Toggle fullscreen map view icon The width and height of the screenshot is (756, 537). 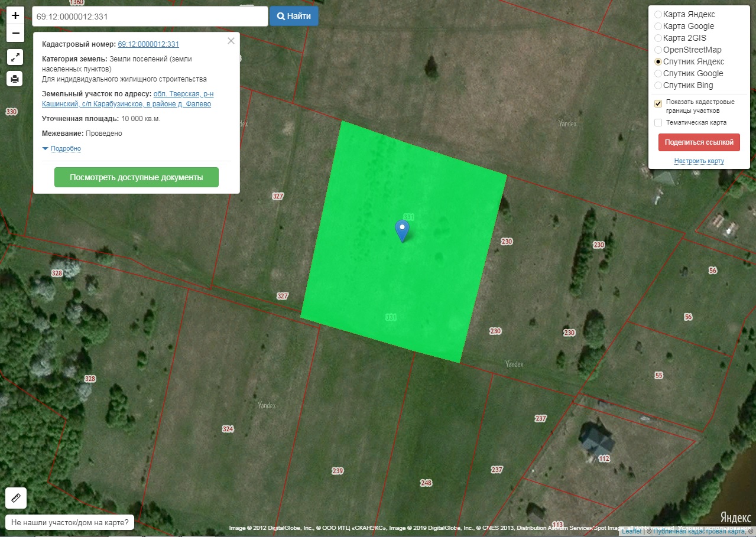(x=15, y=57)
